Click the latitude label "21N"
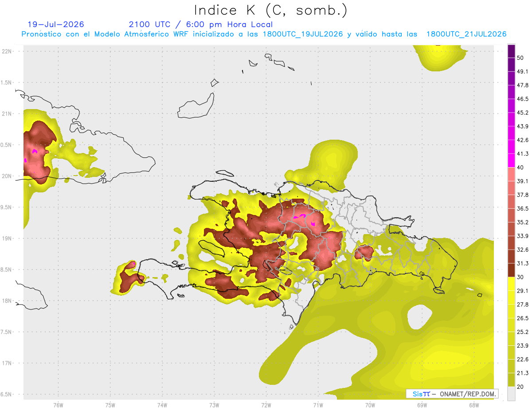This screenshot has height=411, width=532. point(7,114)
